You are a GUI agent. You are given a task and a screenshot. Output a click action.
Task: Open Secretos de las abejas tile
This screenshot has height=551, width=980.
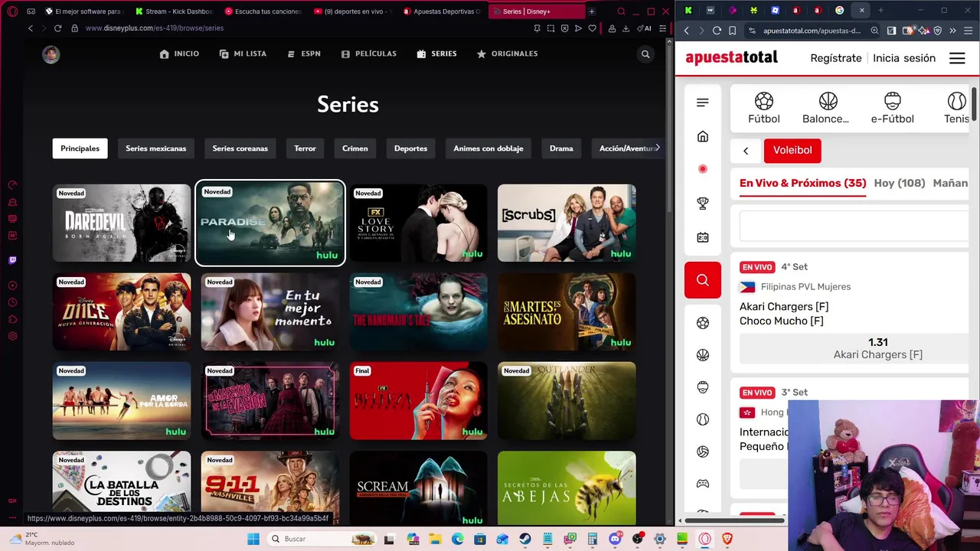click(567, 488)
